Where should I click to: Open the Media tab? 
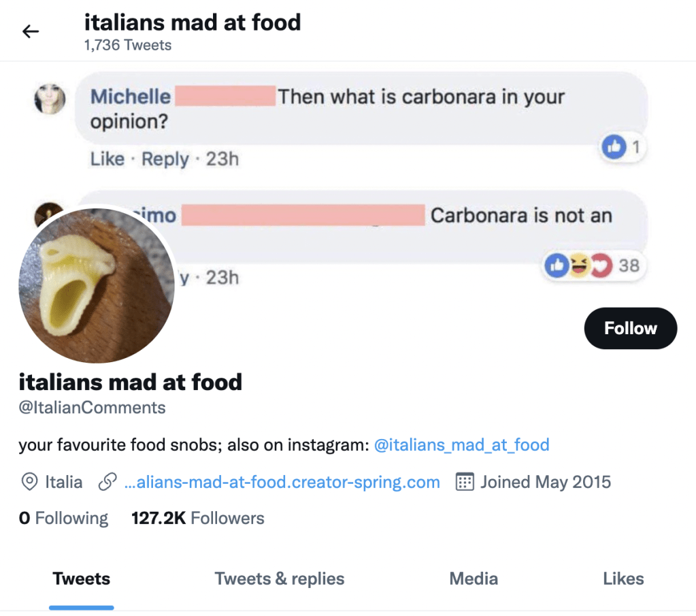pos(474,579)
